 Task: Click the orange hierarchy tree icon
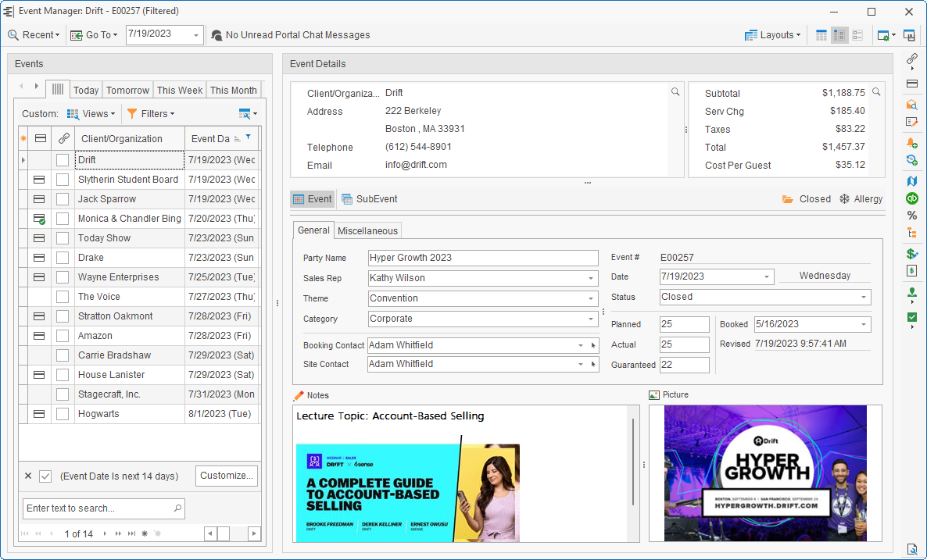(x=912, y=234)
